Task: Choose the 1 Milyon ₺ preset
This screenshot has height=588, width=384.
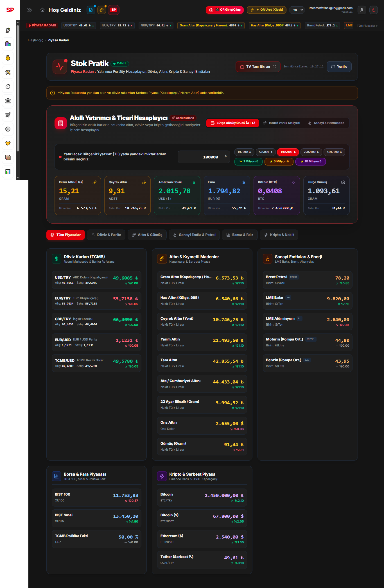Action: [x=249, y=162]
